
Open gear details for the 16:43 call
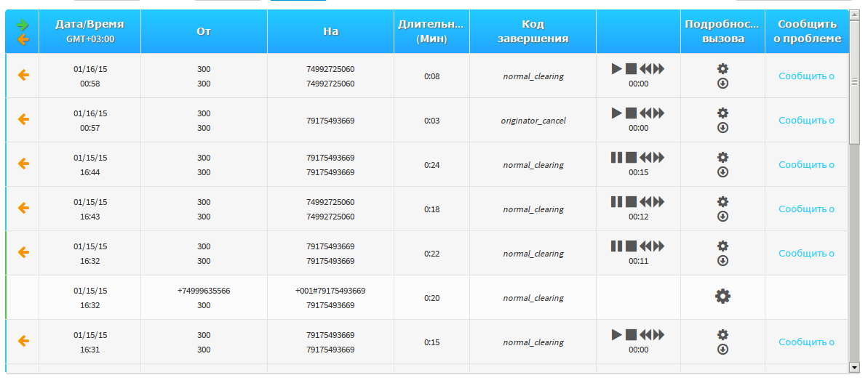click(x=722, y=201)
